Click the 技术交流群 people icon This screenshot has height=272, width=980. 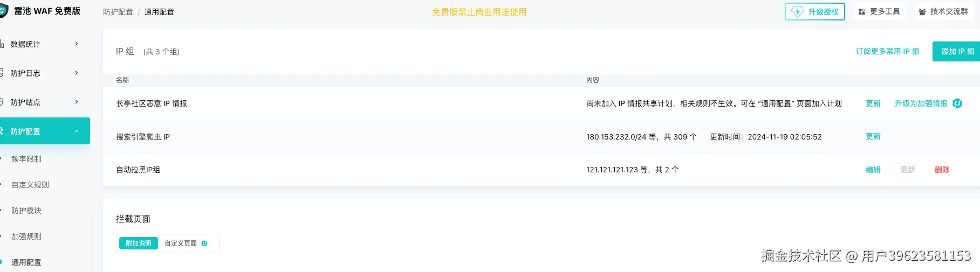(x=922, y=12)
